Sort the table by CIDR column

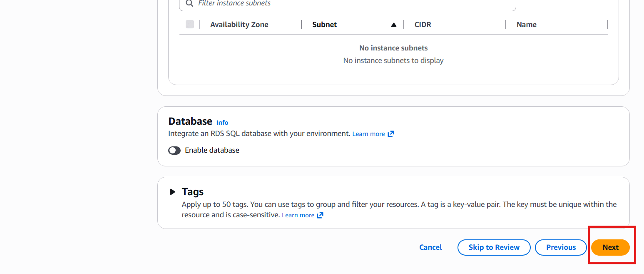click(x=423, y=25)
